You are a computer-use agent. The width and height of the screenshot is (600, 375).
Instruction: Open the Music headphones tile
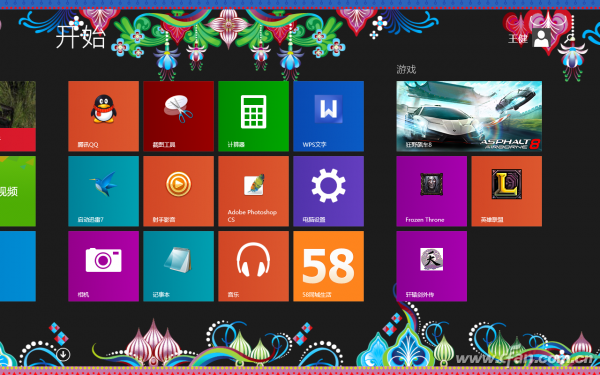pos(253,266)
